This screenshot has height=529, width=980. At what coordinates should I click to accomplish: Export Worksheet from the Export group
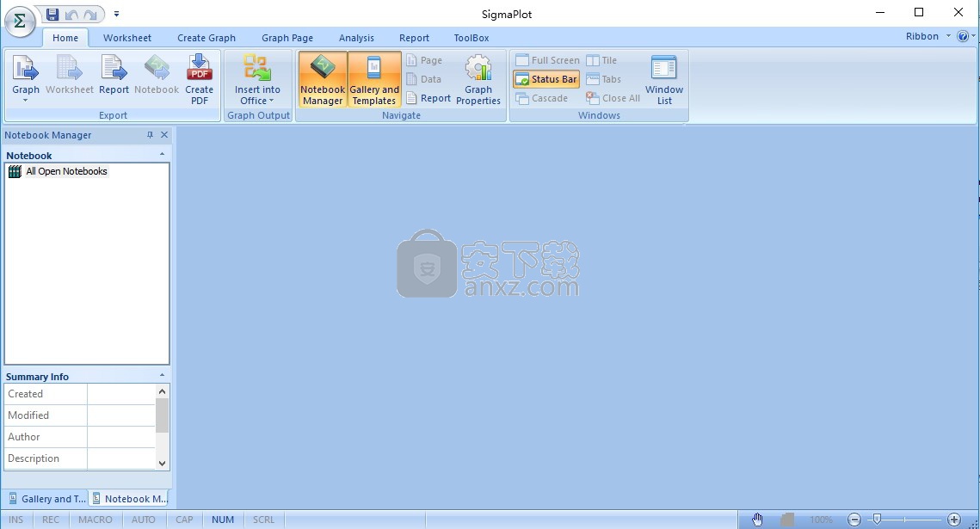coord(70,76)
